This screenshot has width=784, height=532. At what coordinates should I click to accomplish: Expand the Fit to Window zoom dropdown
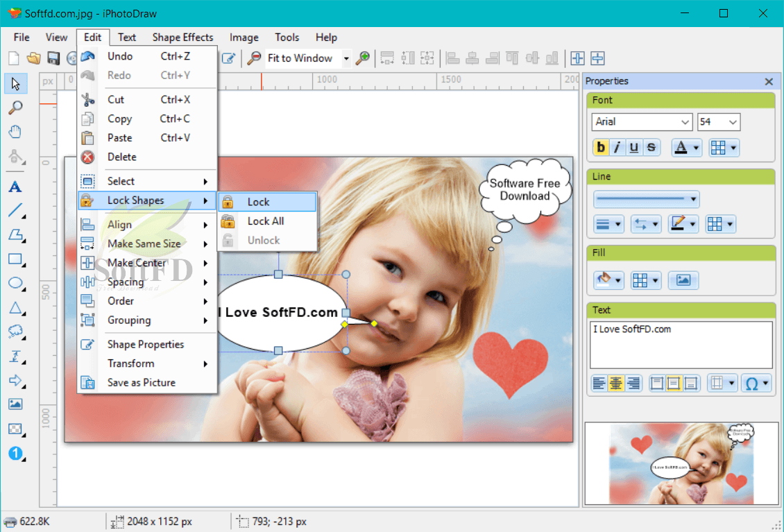pyautogui.click(x=346, y=58)
